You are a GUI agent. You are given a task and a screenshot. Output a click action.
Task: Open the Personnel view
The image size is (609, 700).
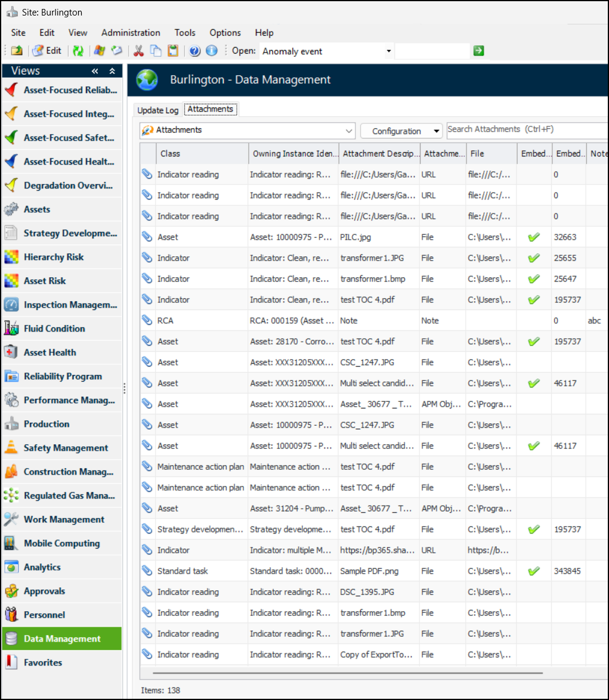point(61,615)
